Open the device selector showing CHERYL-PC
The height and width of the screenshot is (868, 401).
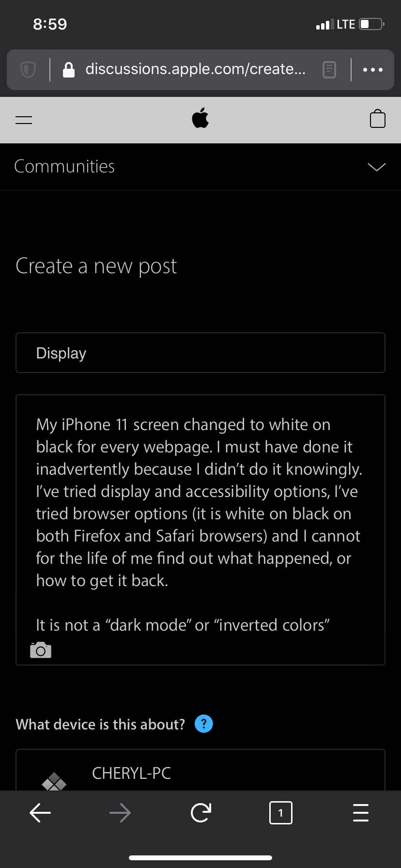click(x=200, y=775)
